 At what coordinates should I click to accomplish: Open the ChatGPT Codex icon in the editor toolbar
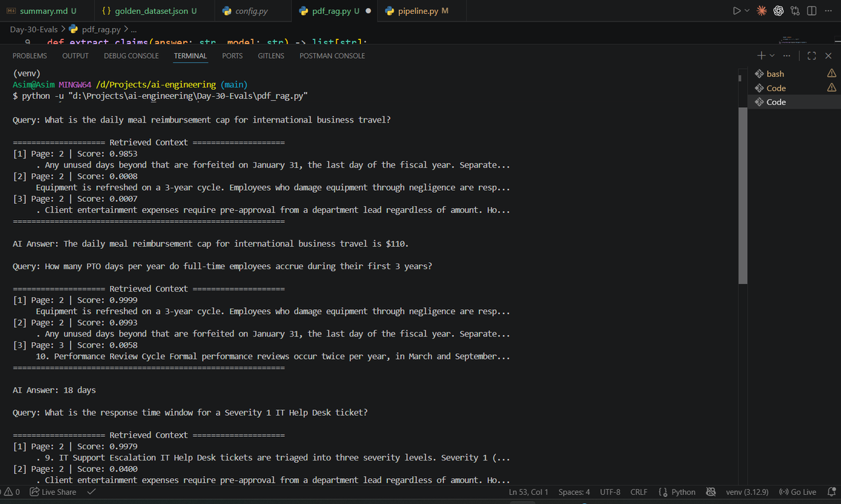(x=779, y=11)
